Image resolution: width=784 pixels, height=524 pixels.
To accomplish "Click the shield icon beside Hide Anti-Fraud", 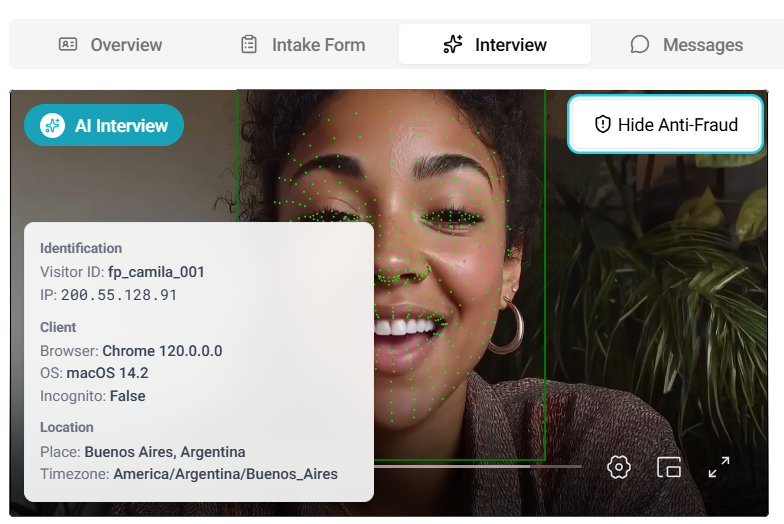I will pos(602,125).
